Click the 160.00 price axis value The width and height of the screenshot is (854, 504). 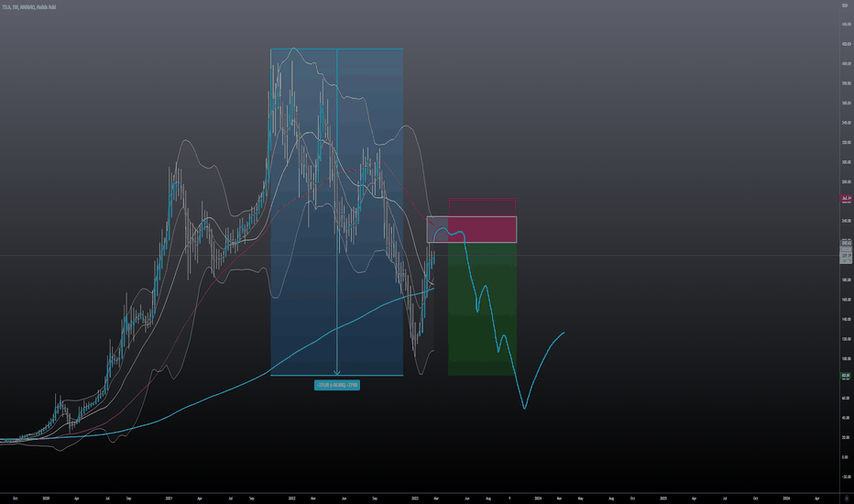coord(846,300)
